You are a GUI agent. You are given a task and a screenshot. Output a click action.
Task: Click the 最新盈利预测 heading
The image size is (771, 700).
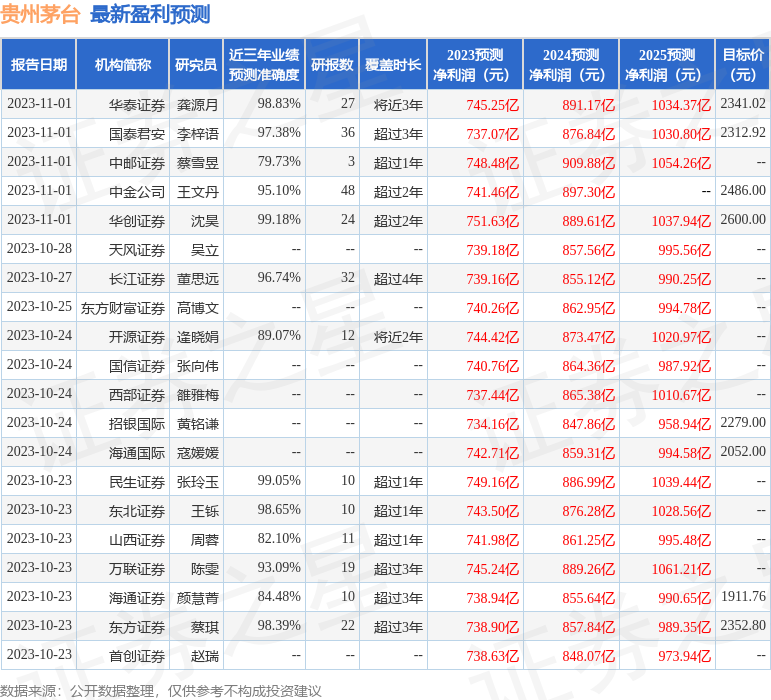(150, 14)
